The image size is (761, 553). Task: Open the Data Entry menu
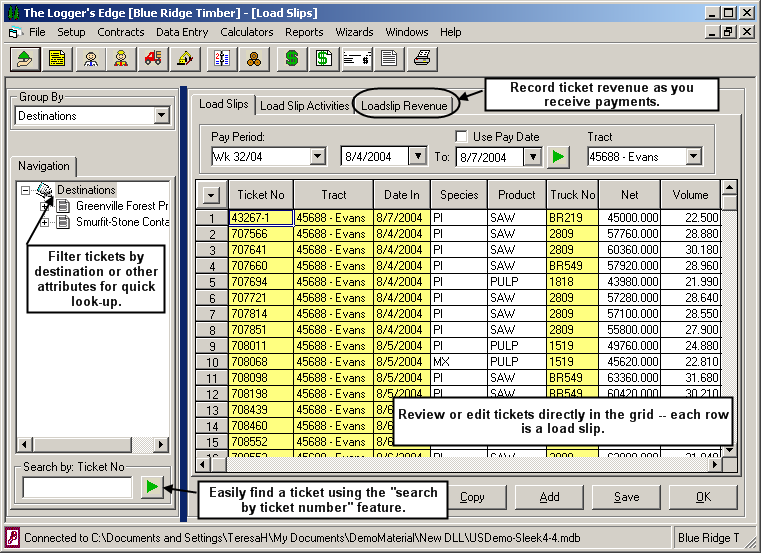(x=182, y=32)
